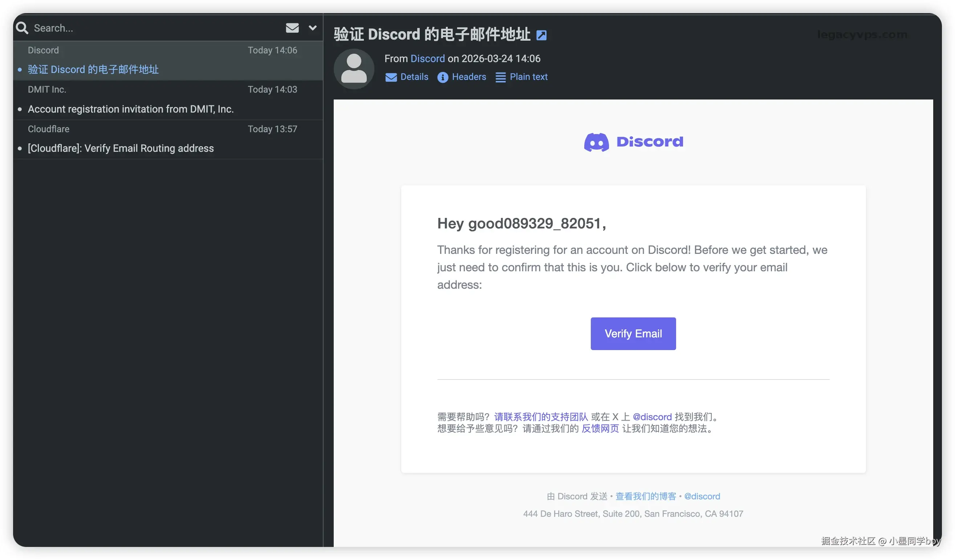Click the @discord link in the footer
Viewport: 955px width, 560px height.
tap(702, 496)
